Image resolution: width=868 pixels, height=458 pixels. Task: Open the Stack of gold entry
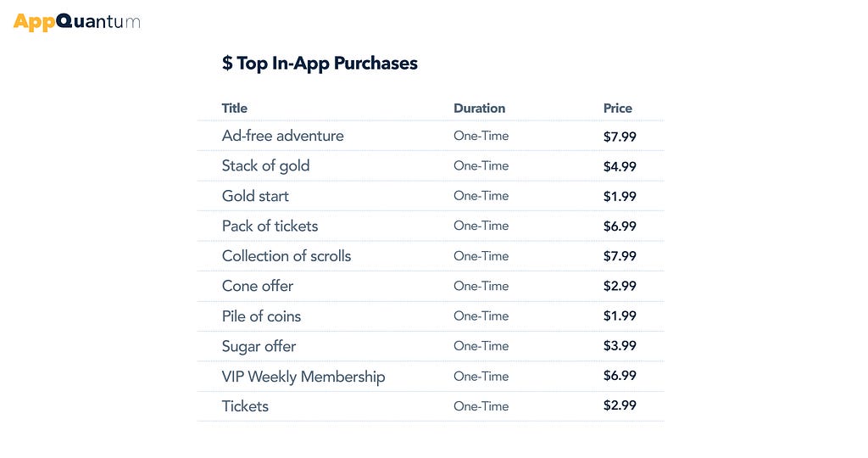coord(265,166)
